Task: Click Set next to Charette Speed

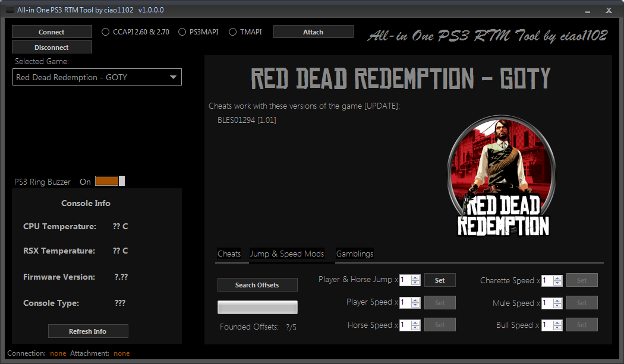Action: click(x=582, y=280)
